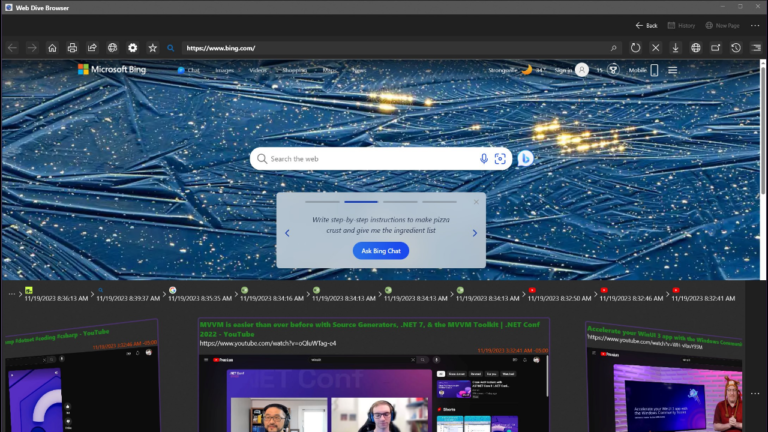The width and height of the screenshot is (768, 432).
Task: Start voice search with the microphone icon
Action: pyautogui.click(x=483, y=159)
